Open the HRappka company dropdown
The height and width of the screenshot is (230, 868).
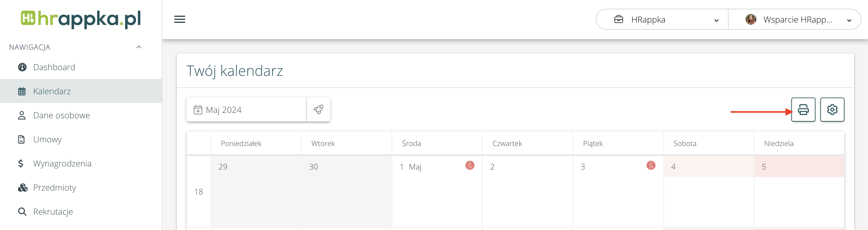[662, 20]
